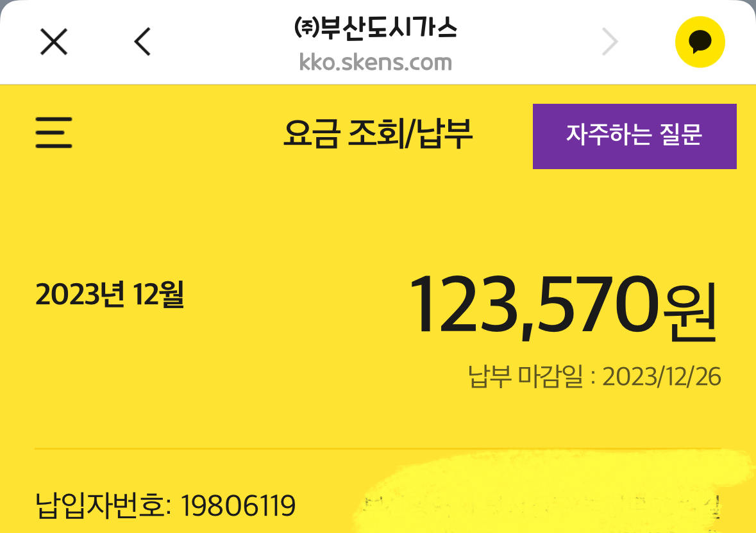Open 자주하는 질문 FAQ button
This screenshot has height=533, width=756.
[634, 136]
